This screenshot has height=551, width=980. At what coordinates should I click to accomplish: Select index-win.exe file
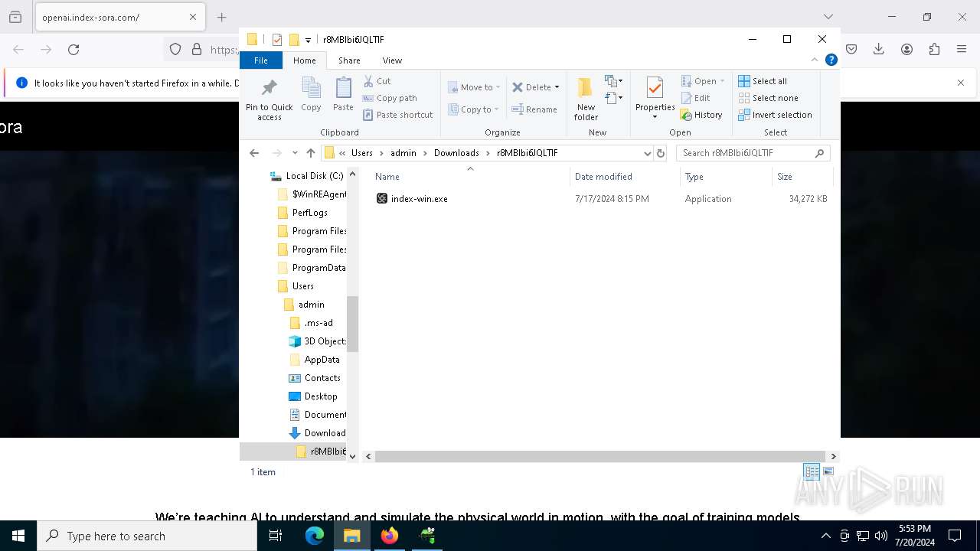pyautogui.click(x=419, y=199)
